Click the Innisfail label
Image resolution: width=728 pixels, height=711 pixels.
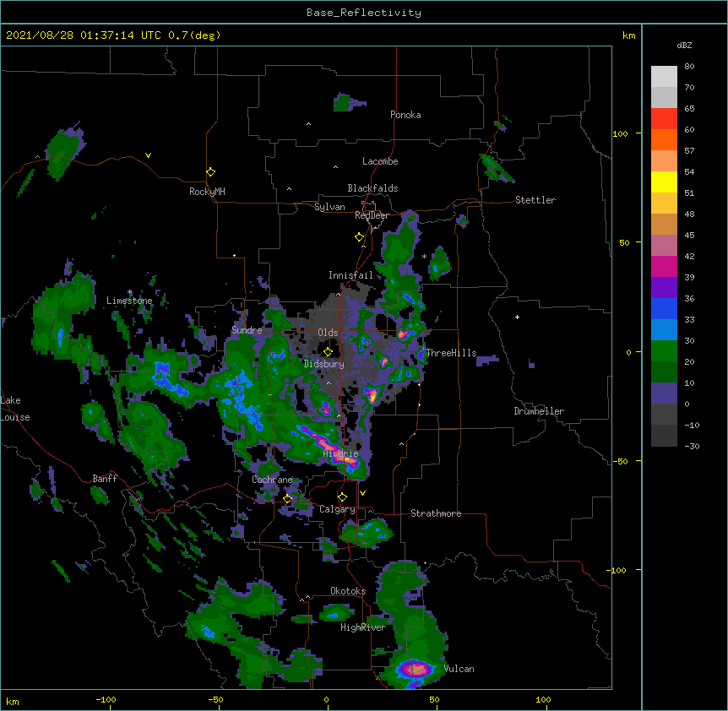350,275
